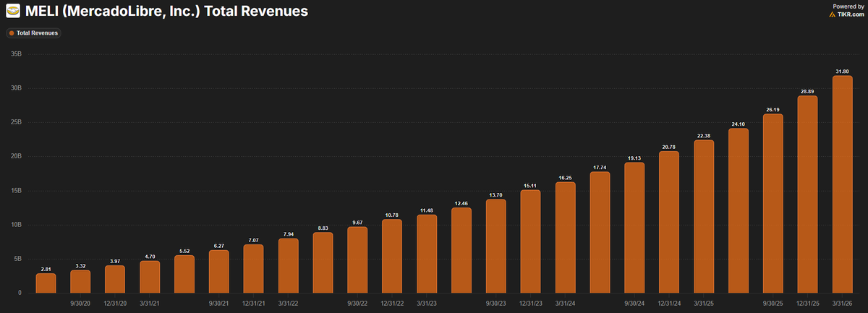Viewport: 868px width, 313px height.
Task: Click the 5B y-axis label
Action: coord(18,259)
